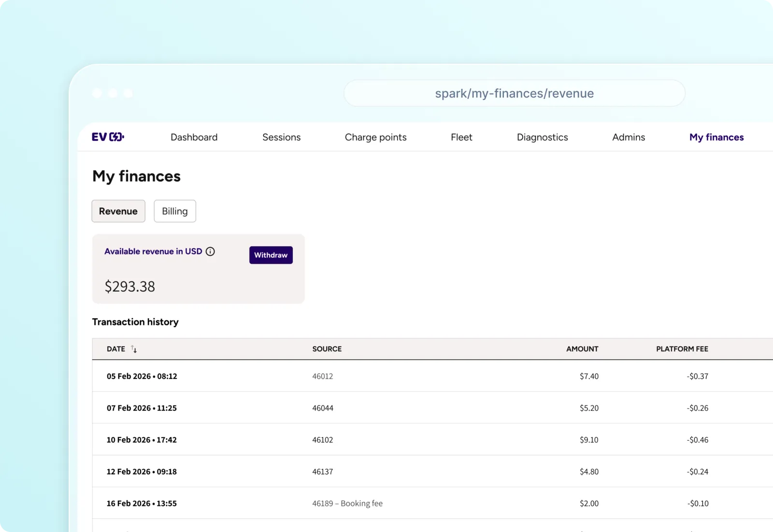Open Charge points in navigation
The height and width of the screenshot is (532, 773).
click(375, 137)
